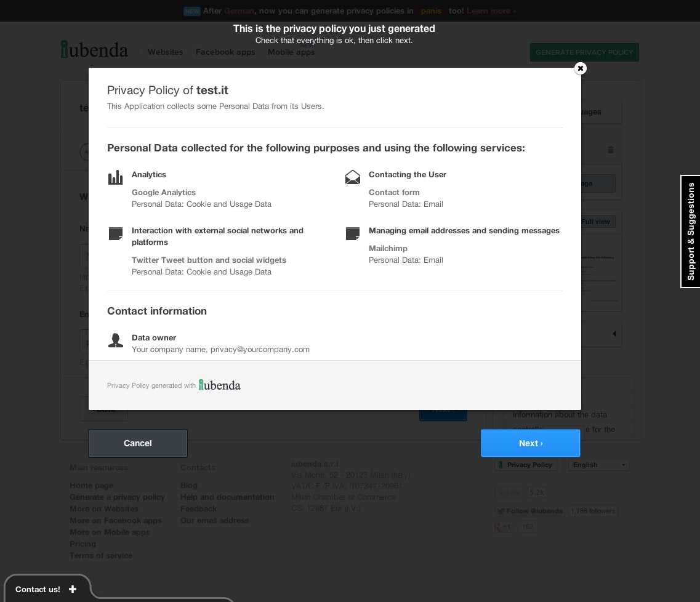This screenshot has width=700, height=602.
Task: Open Home page footer link
Action: click(92, 485)
